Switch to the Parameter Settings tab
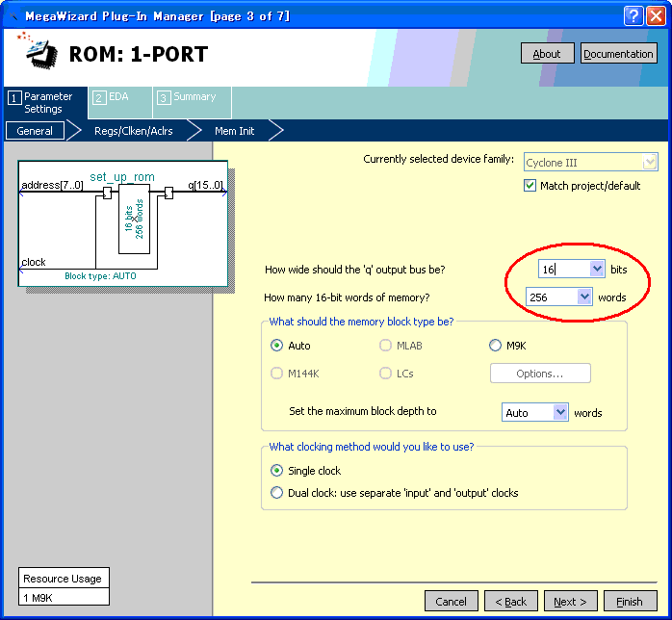This screenshot has height=620, width=672. [x=45, y=103]
